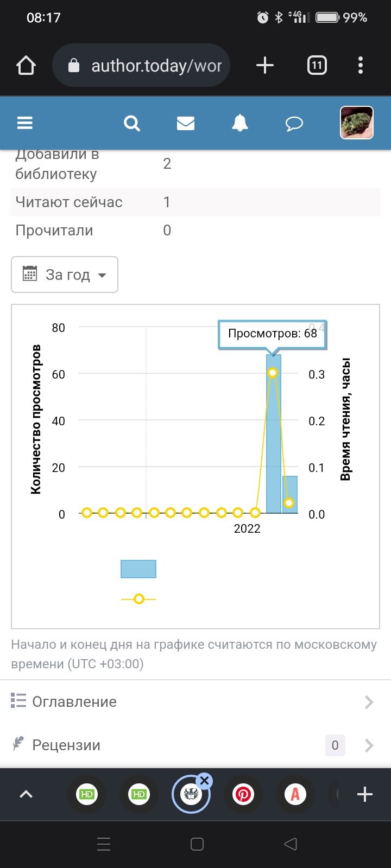391x868 pixels.
Task: Open a new tab with the plus next to the address bar
Action: tap(264, 66)
